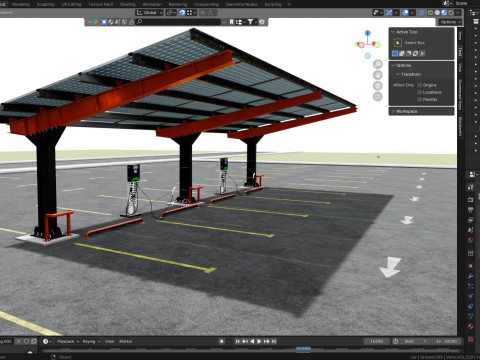Expand the Workspace panel

pos(422,111)
